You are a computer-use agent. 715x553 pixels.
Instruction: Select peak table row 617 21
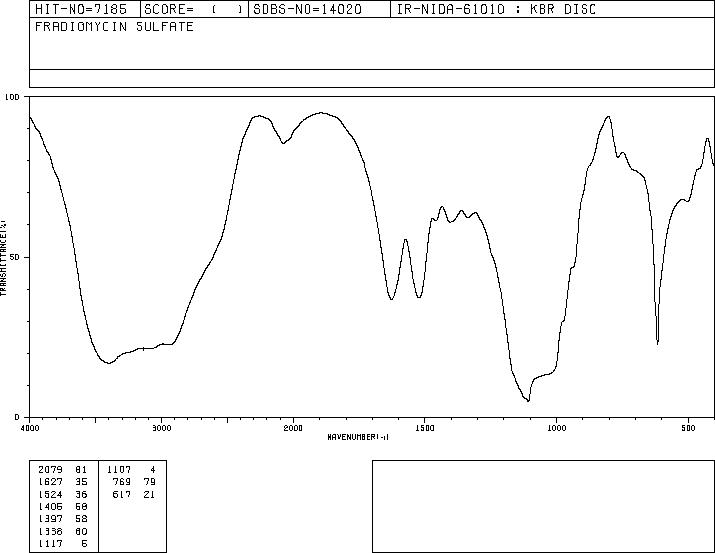[134, 494]
